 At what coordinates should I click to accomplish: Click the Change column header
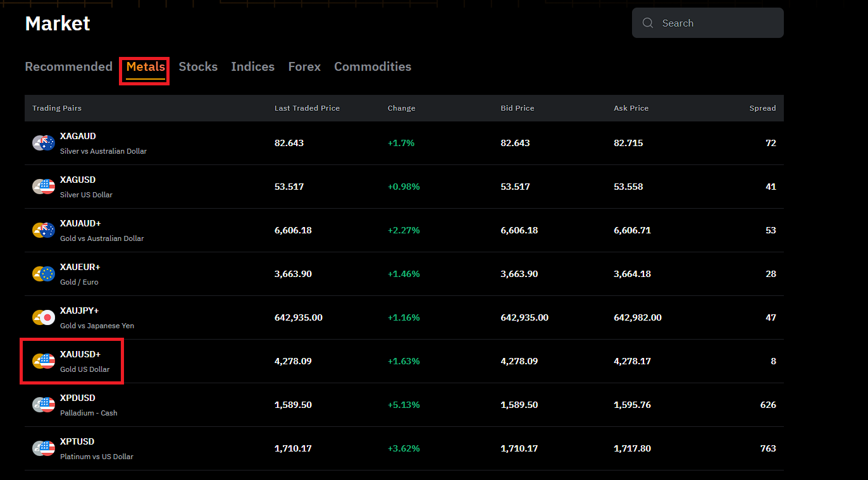coord(401,108)
